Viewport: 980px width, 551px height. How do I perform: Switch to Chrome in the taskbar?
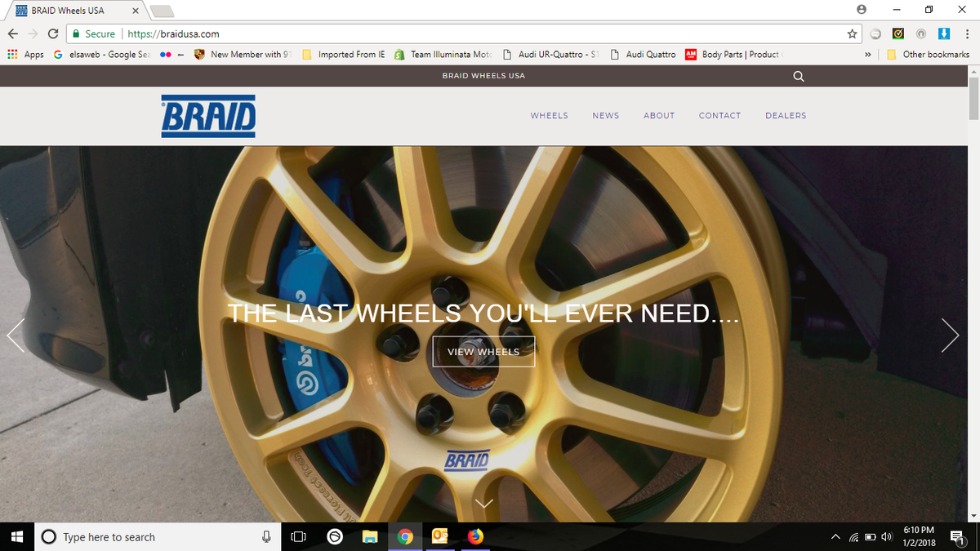tap(405, 536)
